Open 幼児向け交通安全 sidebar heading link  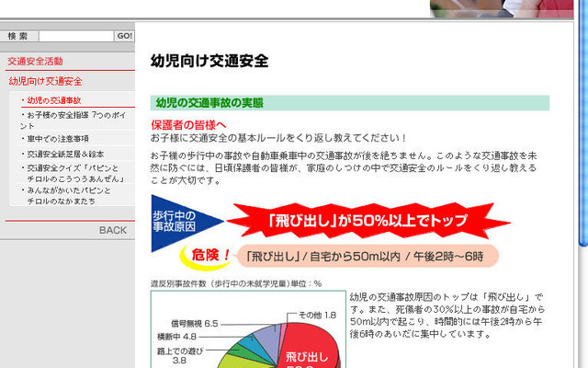[45, 81]
